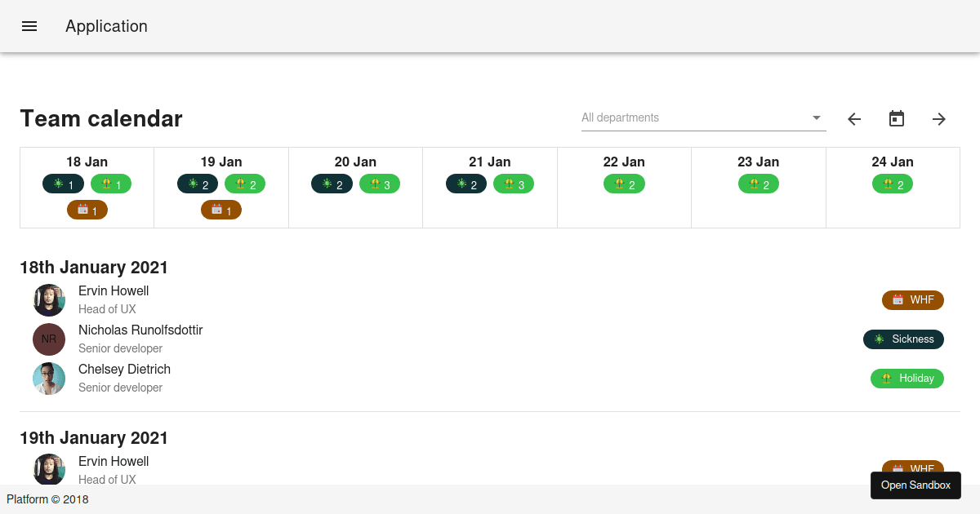Screen dimensions: 980x514
Task: Click Ervin Howell's profile avatar
Action: point(49,300)
